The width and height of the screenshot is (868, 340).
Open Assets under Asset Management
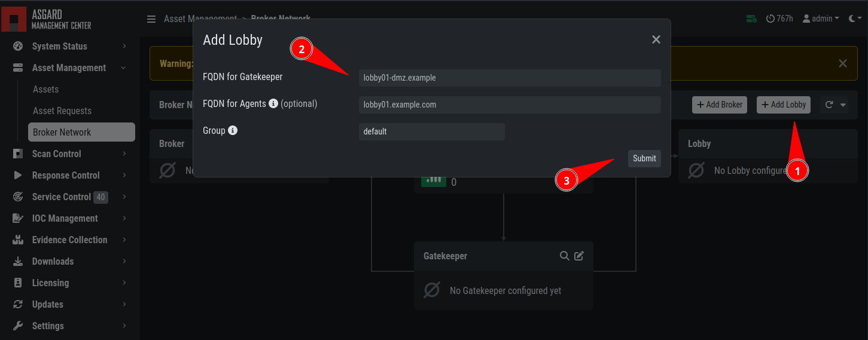tap(45, 89)
